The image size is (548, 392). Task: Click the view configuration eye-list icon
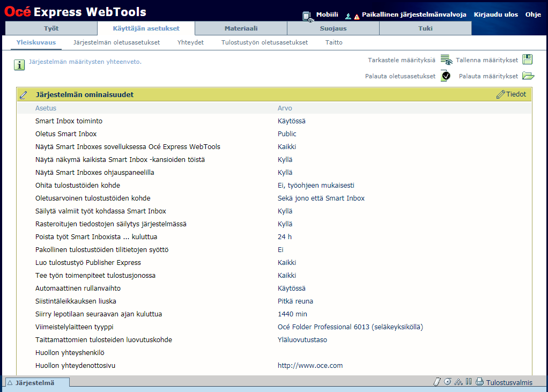(x=446, y=60)
